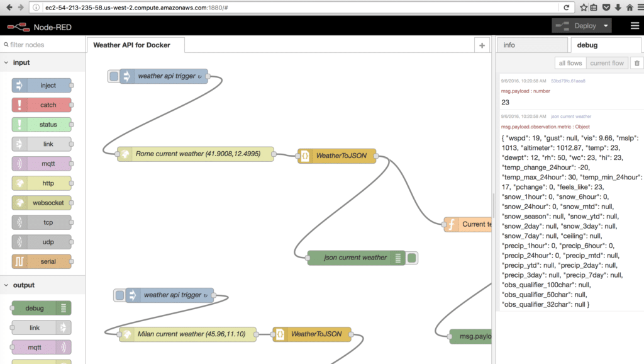Collapse the input palette category
This screenshot has height=364, width=644.
click(x=6, y=62)
